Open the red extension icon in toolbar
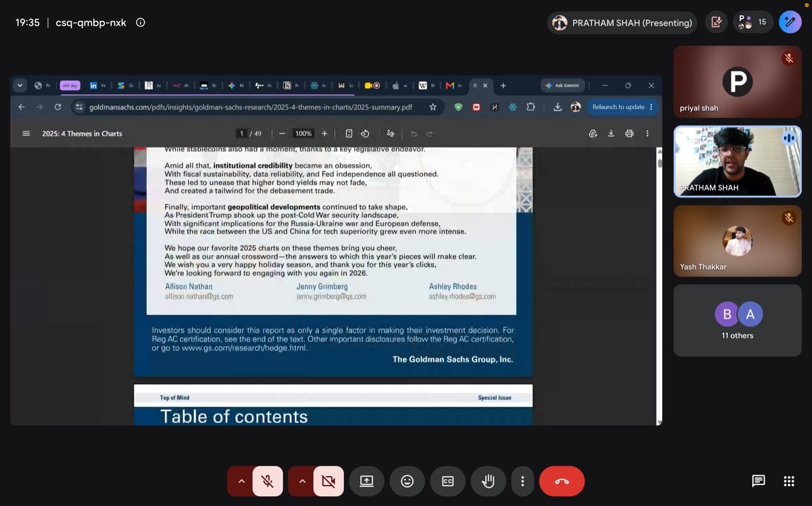This screenshot has height=506, width=812. (476, 107)
